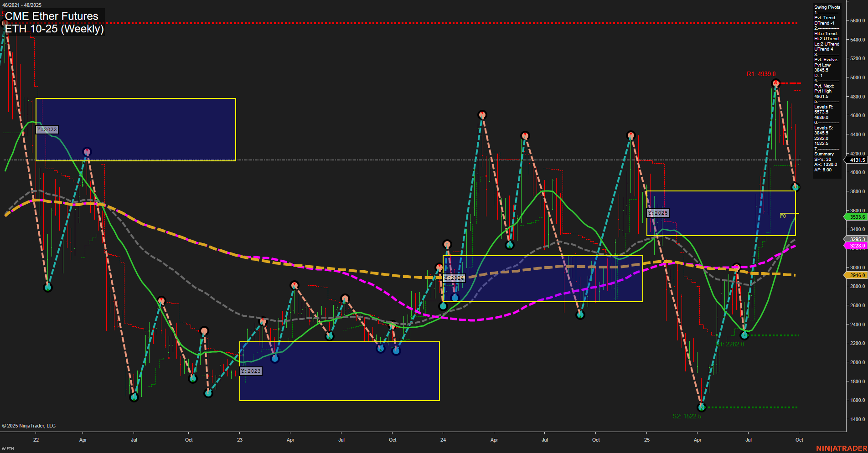Toggle the Y:2023 rectangle label
Image resolution: width=868 pixels, height=453 pixels.
(x=251, y=371)
